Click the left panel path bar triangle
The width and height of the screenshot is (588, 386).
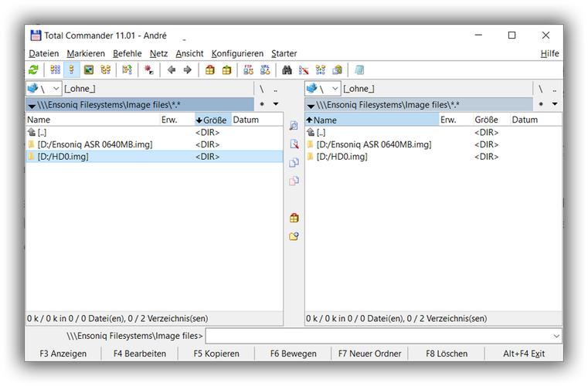(32, 106)
